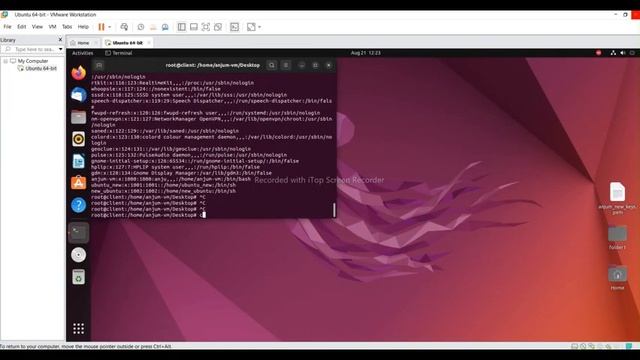Open the console view icon

[x=235, y=27]
